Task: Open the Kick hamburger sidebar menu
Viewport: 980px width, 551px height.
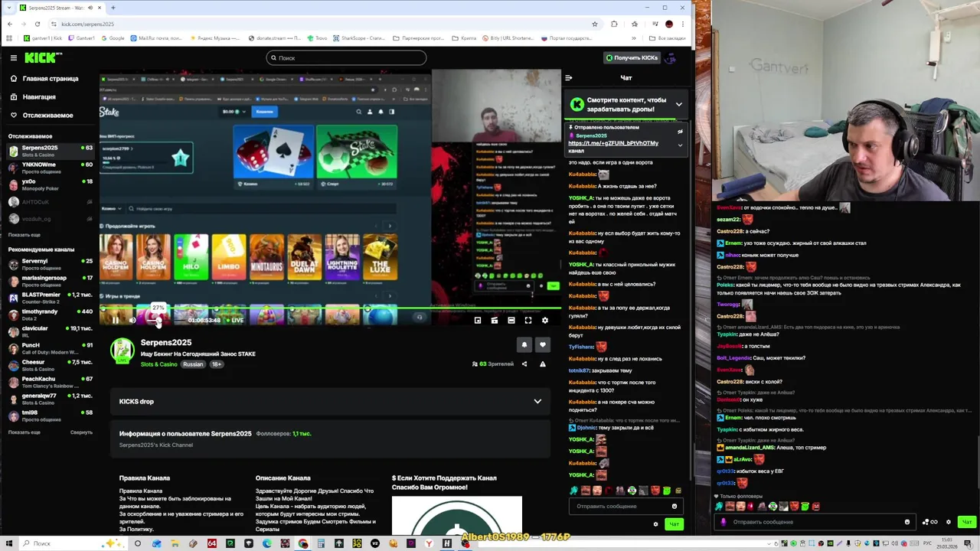Action: pyautogui.click(x=14, y=57)
